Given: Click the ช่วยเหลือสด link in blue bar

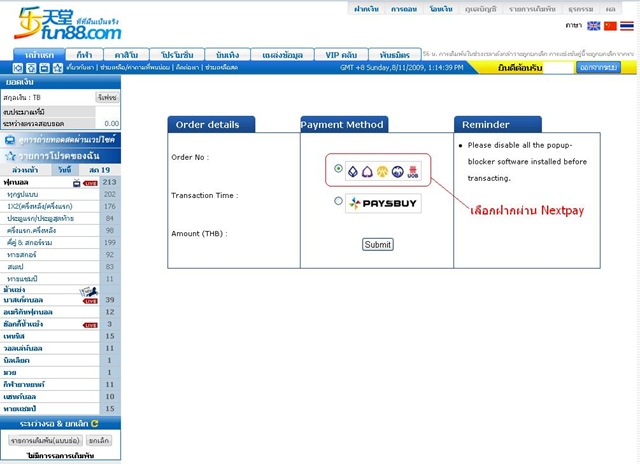Looking at the screenshot, I should 222,68.
